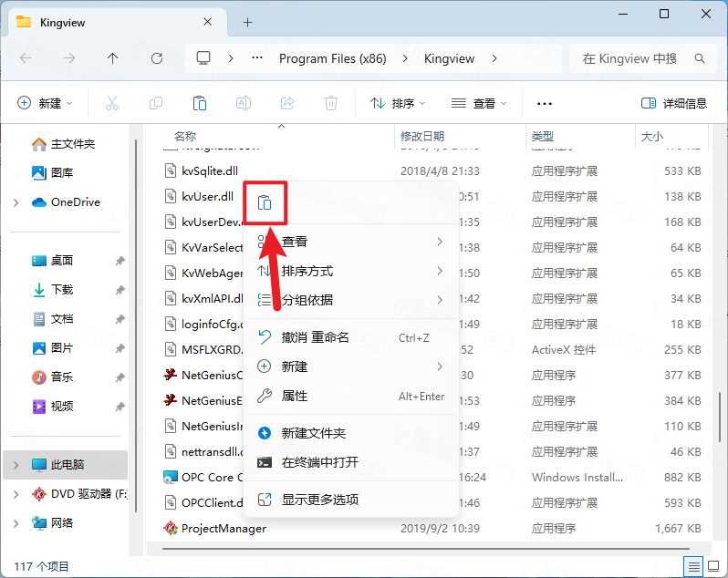The width and height of the screenshot is (728, 578).
Task: Go up one folder level
Action: (x=113, y=58)
